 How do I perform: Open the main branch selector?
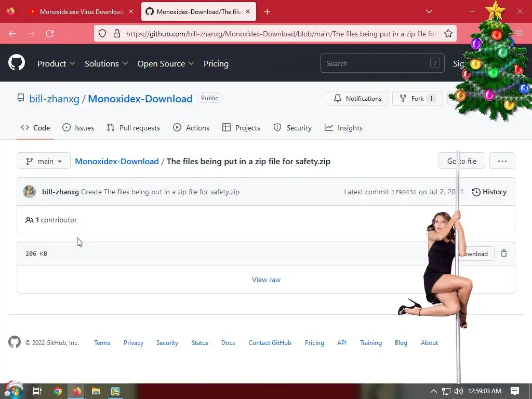click(44, 161)
